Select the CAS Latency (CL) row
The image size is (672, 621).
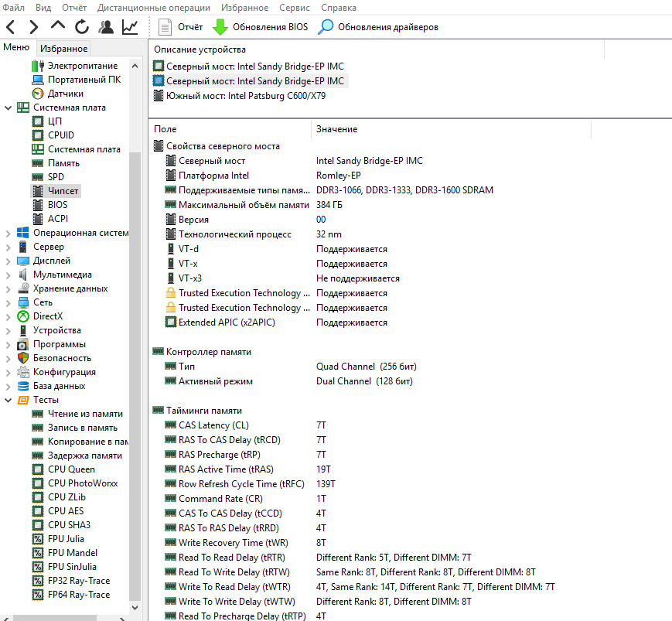pyautogui.click(x=246, y=425)
